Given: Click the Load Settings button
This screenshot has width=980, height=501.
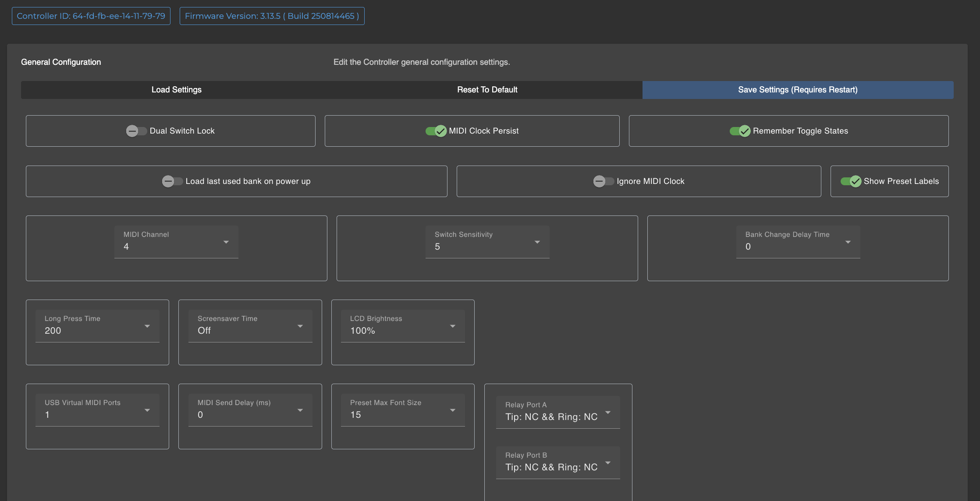Looking at the screenshot, I should (x=176, y=90).
